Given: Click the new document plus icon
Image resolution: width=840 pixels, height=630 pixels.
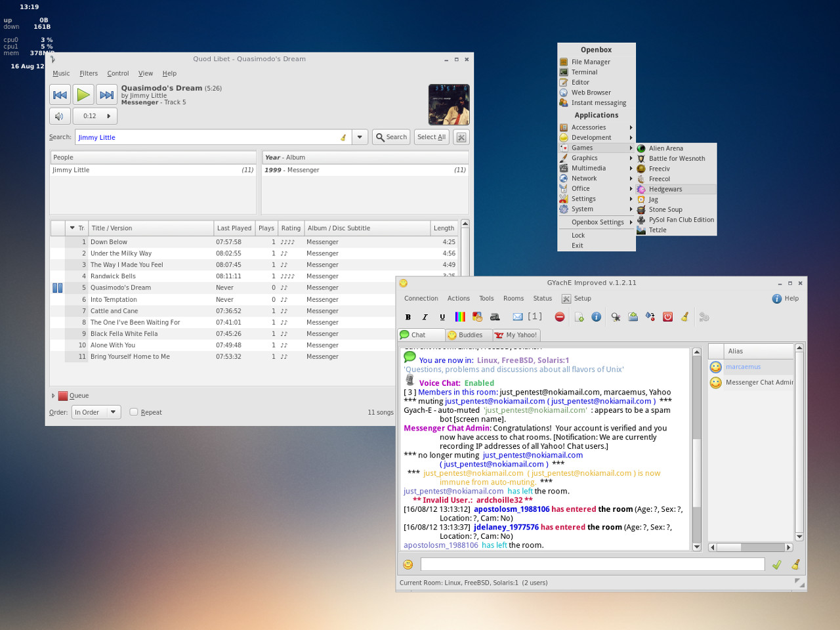Looking at the screenshot, I should (579, 317).
